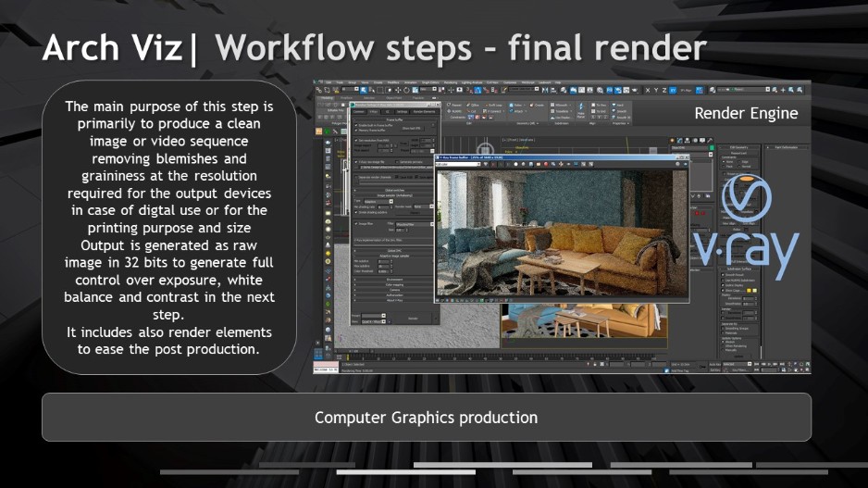Select the Cut ribbon tool
Screen dimensions: 868x488
[x=472, y=111]
